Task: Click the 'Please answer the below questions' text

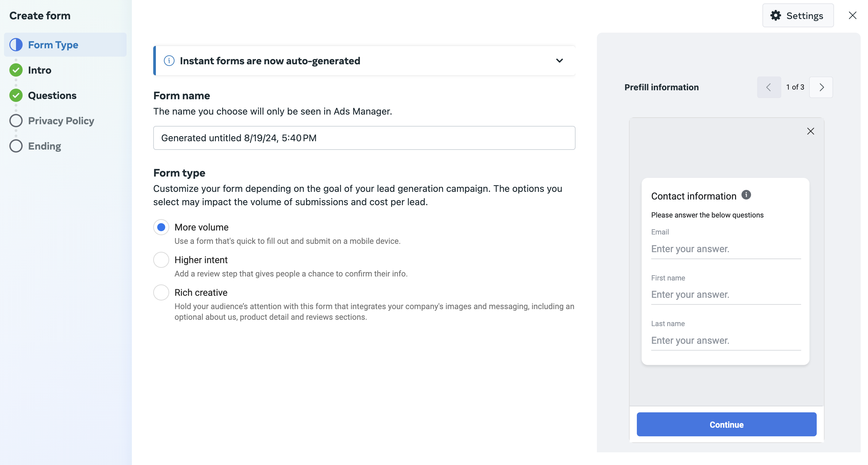Action: (707, 215)
